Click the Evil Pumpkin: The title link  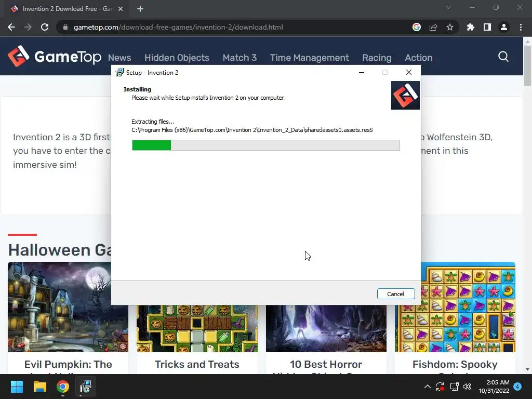coord(68,364)
